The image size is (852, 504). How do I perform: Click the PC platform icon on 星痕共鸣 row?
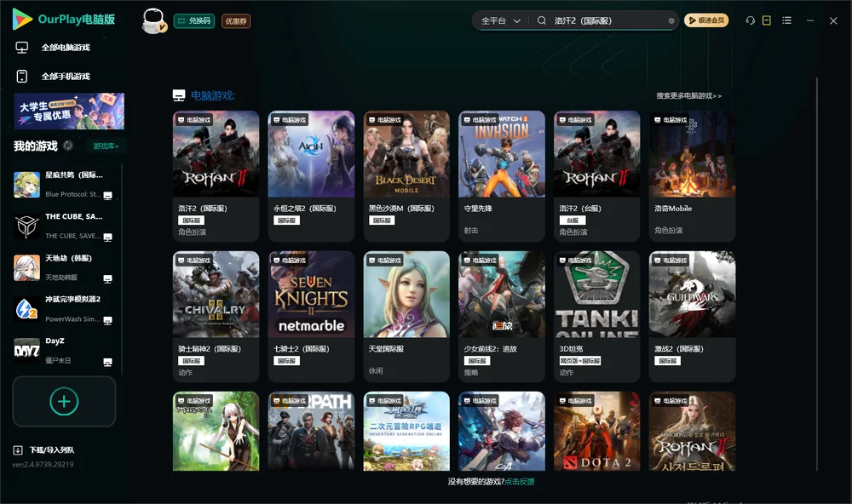(107, 196)
